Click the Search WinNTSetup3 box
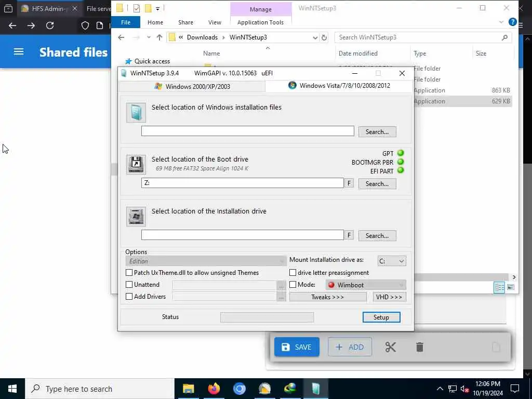 tap(423, 37)
